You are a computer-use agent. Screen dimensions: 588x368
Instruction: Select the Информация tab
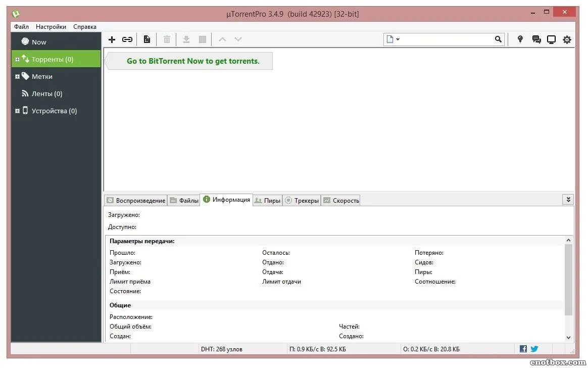(x=226, y=200)
